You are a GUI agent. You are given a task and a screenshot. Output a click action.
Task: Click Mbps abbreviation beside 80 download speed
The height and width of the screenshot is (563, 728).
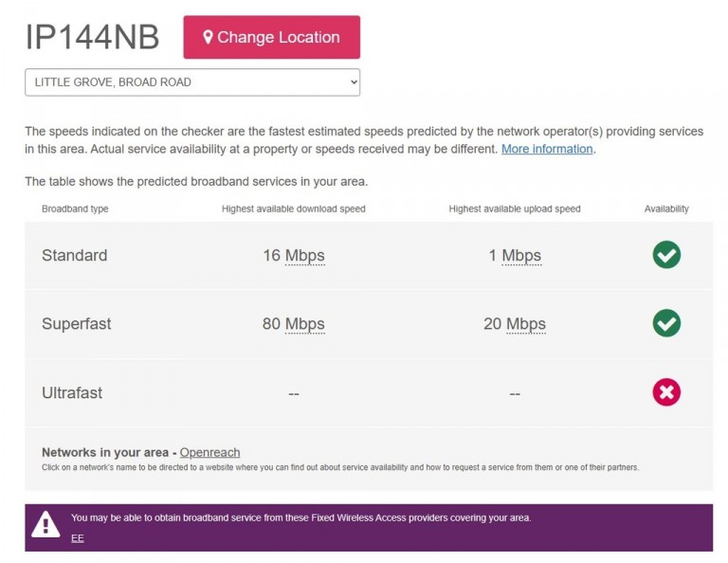pyautogui.click(x=304, y=324)
